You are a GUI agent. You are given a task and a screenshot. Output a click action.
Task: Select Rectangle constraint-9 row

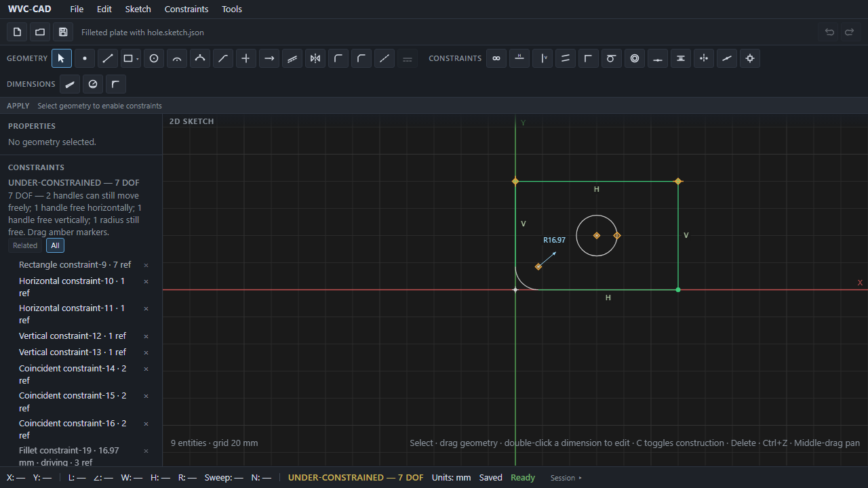pyautogui.click(x=81, y=265)
